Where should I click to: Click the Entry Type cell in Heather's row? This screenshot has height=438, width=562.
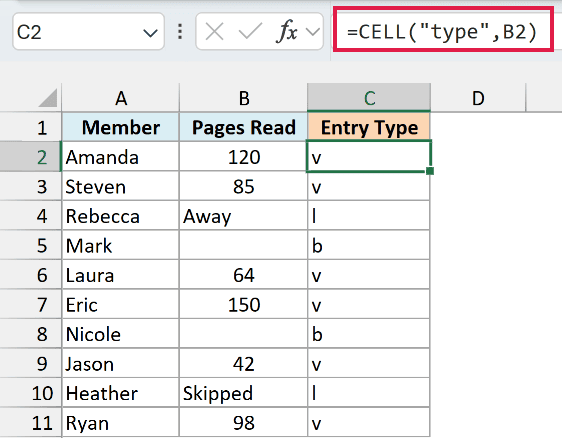(369, 393)
